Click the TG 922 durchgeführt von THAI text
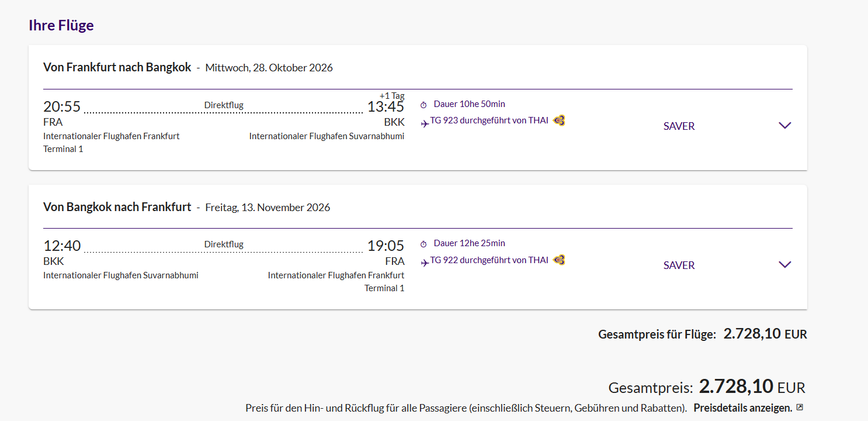The height and width of the screenshot is (421, 868). point(489,260)
